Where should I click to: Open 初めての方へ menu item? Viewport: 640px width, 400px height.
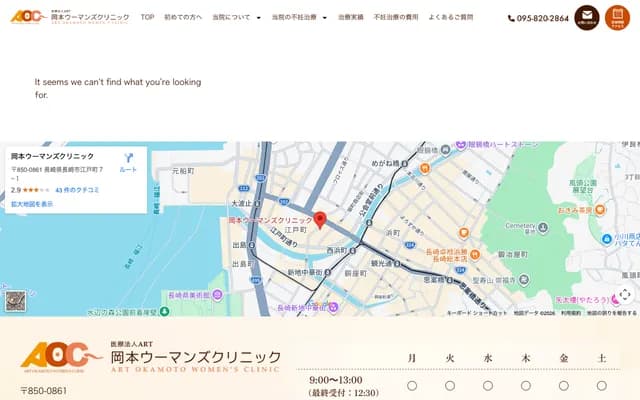pyautogui.click(x=183, y=17)
